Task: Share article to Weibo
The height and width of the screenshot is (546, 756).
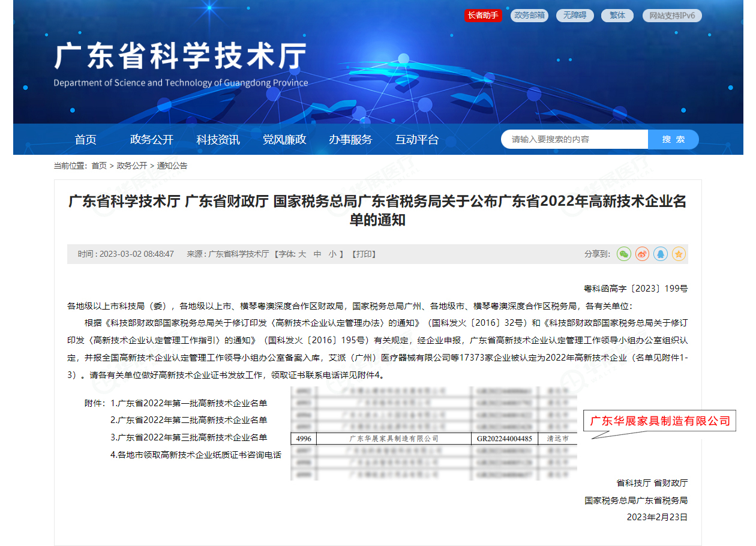Action: 642,254
